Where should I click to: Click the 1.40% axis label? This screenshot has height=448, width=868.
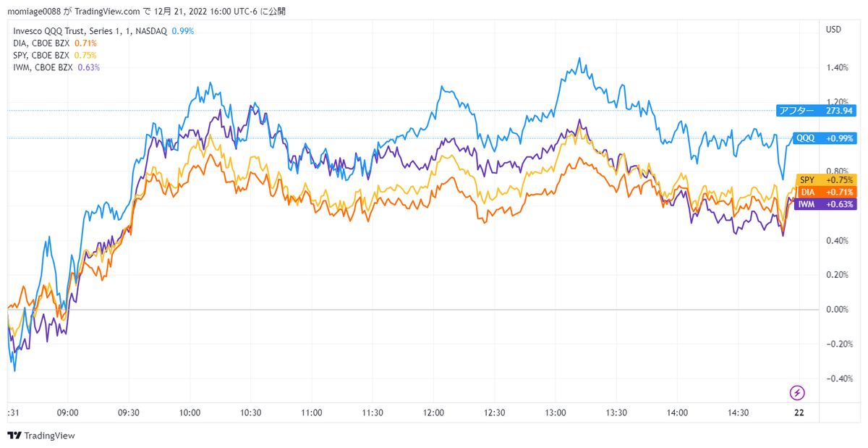(836, 68)
